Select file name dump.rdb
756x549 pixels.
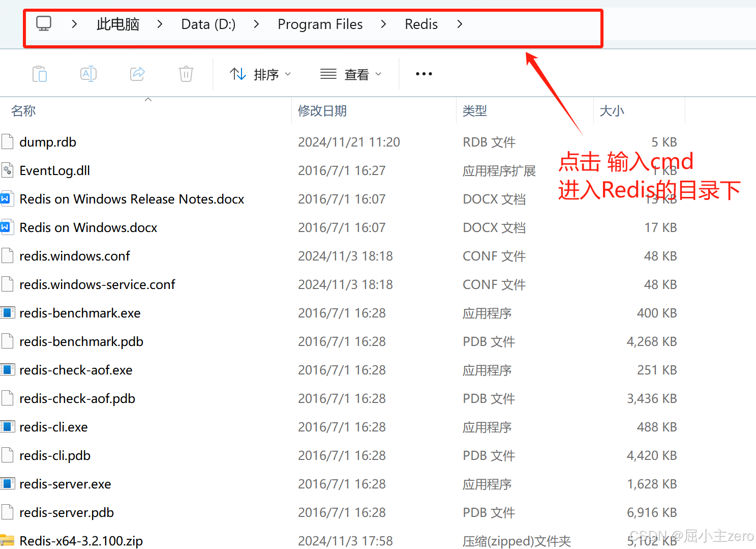point(48,142)
